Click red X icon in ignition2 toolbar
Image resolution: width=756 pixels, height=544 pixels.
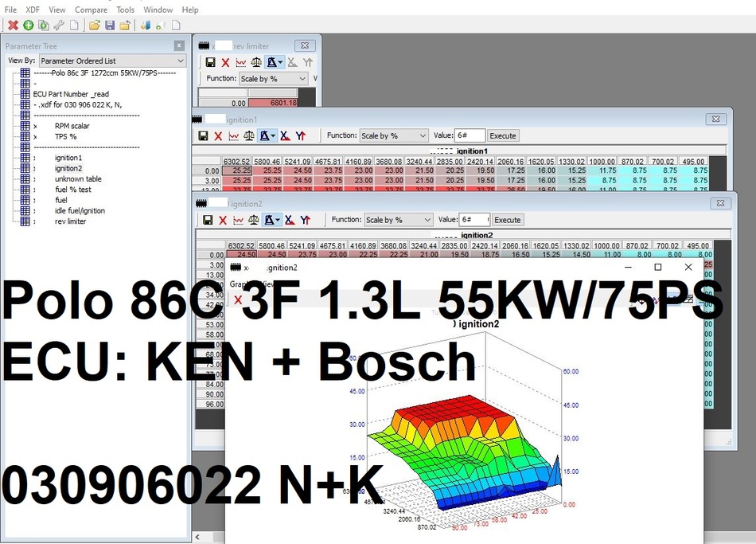[223, 220]
